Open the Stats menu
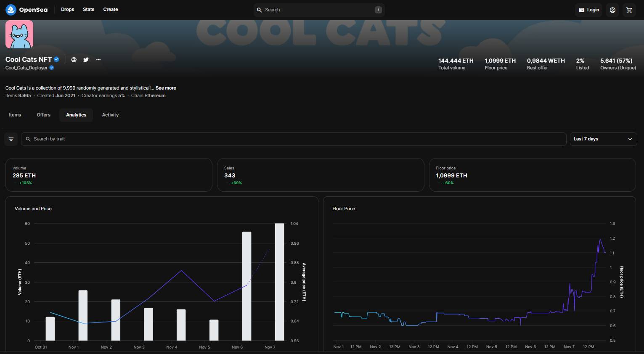This screenshot has width=644, height=354. pyautogui.click(x=89, y=9)
